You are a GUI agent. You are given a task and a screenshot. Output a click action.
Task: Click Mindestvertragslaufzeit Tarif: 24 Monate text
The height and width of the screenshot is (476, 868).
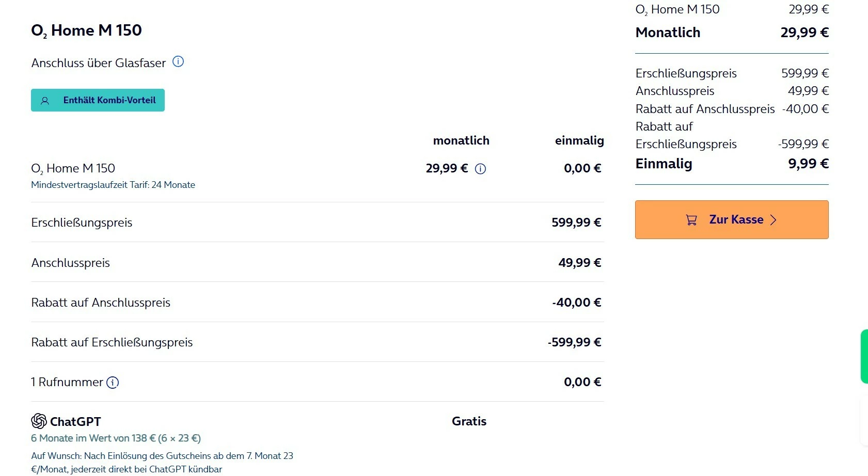click(x=113, y=185)
